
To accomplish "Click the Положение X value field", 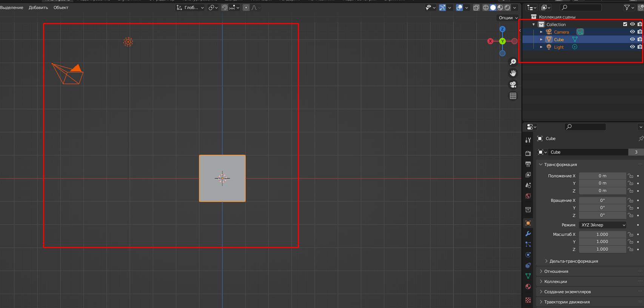I will (x=602, y=176).
